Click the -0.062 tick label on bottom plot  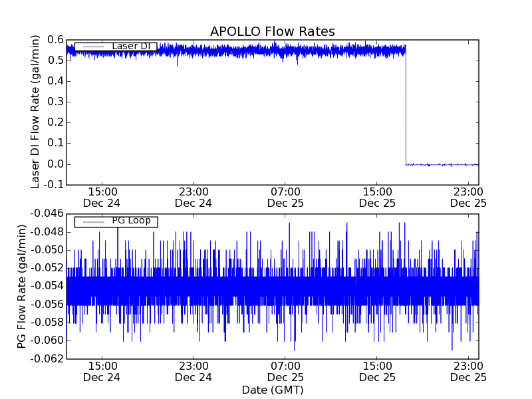click(47, 358)
